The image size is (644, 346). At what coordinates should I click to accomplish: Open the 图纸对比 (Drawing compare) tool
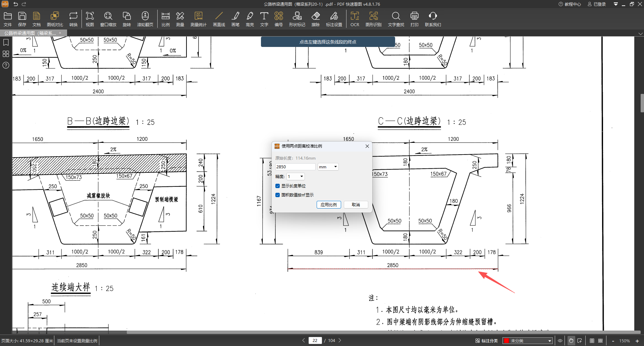(x=55, y=19)
